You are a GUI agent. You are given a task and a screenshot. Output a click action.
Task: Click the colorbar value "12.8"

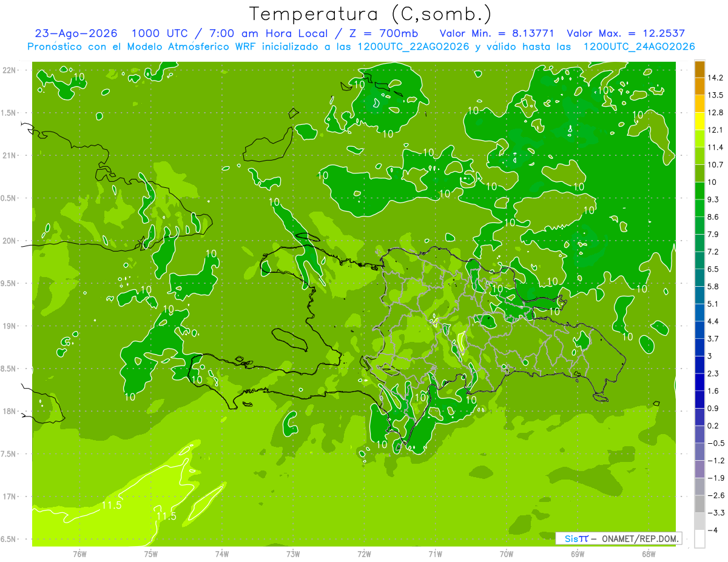(715, 112)
